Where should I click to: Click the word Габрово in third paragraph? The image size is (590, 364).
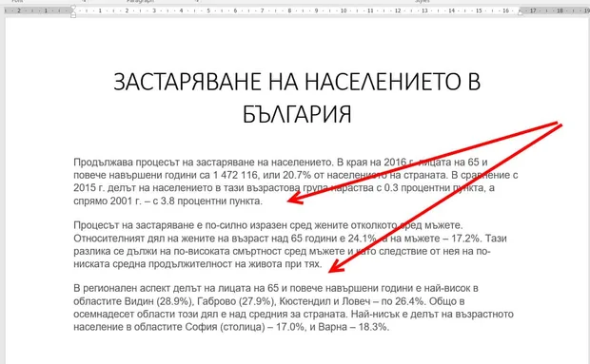(216, 301)
